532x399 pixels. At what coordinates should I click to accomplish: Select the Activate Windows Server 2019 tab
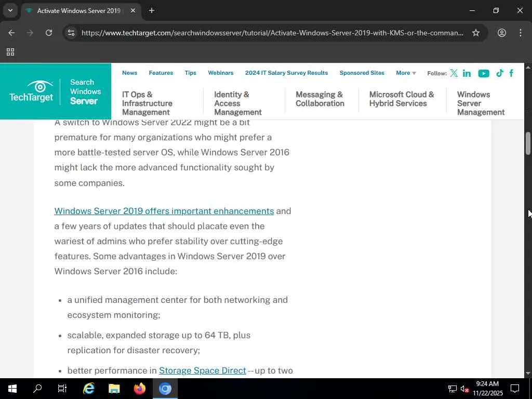(x=81, y=10)
